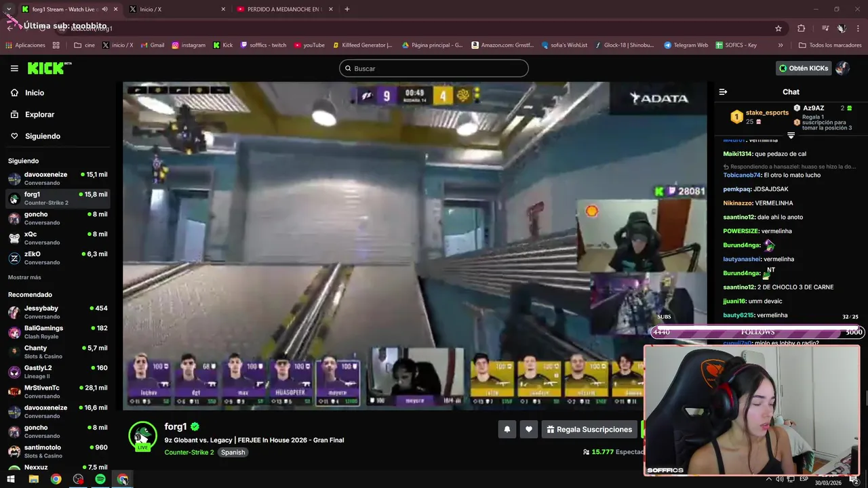This screenshot has width=868, height=488.
Task: Click the Counter-Strike 2 category link
Action: tap(189, 452)
